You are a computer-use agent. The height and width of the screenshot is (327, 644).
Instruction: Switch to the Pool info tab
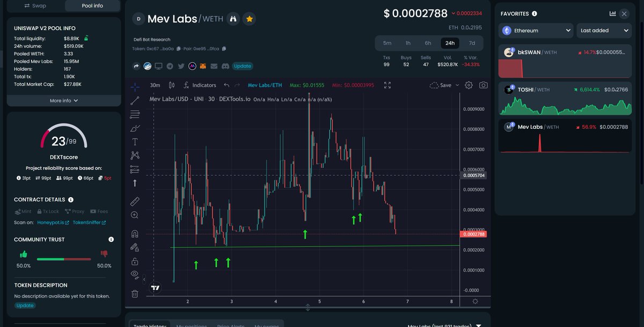pos(92,6)
